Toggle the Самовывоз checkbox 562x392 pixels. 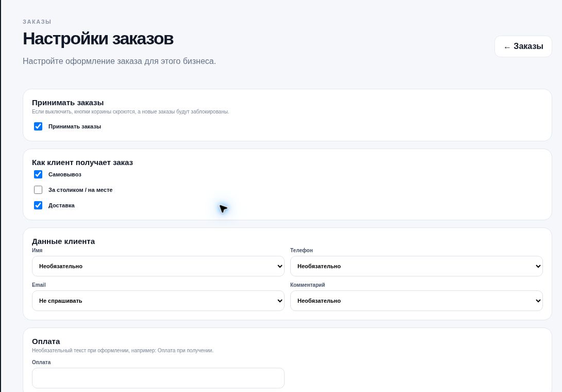pyautogui.click(x=38, y=174)
